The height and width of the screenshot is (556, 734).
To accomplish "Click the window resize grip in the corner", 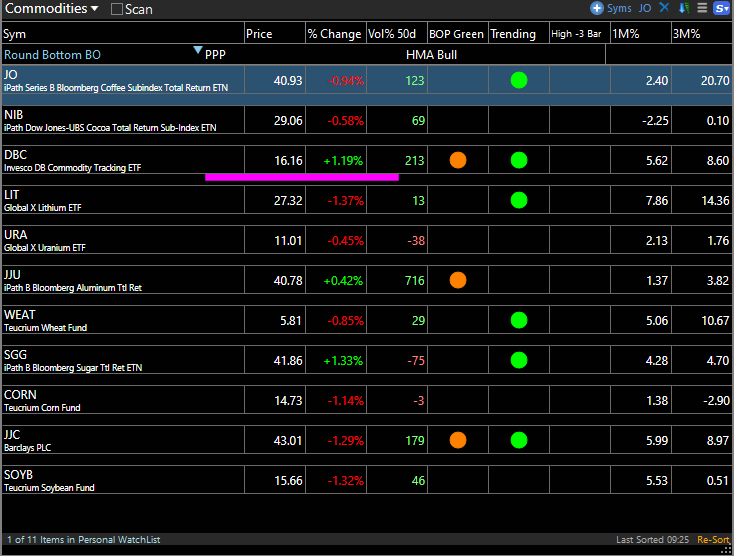I will (726, 550).
